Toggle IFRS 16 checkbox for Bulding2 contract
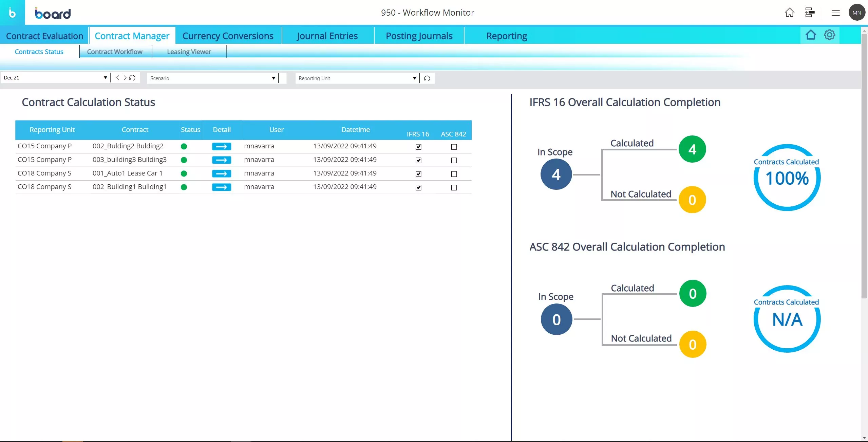Screen dimensions: 868x442 (418, 147)
